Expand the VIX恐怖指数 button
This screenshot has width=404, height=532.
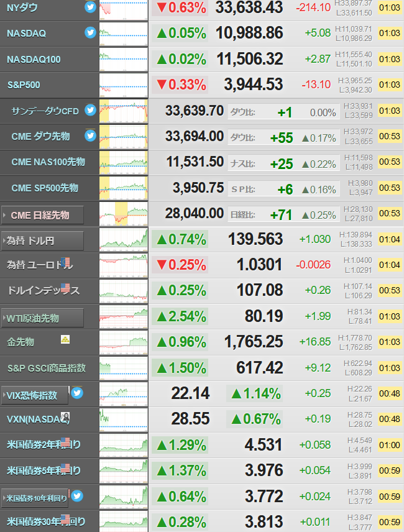tap(35, 395)
